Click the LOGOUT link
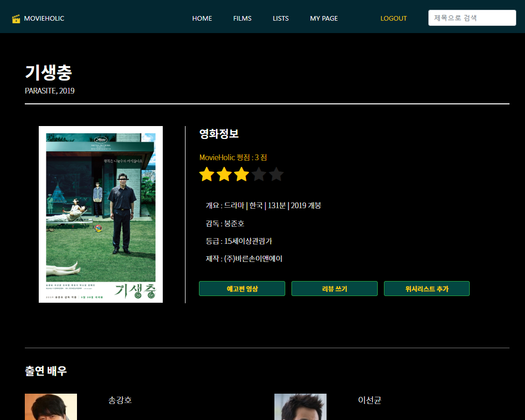The height and width of the screenshot is (420, 525). coord(393,19)
